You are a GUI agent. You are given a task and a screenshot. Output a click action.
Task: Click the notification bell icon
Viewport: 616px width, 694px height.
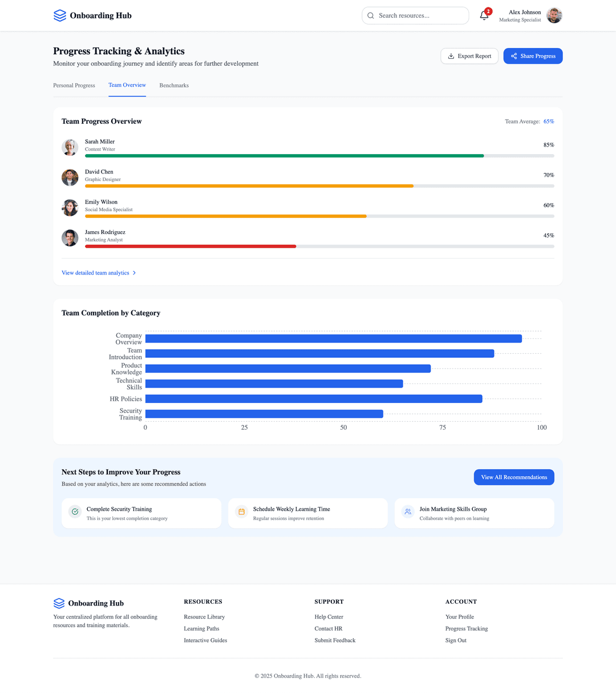[x=484, y=16]
